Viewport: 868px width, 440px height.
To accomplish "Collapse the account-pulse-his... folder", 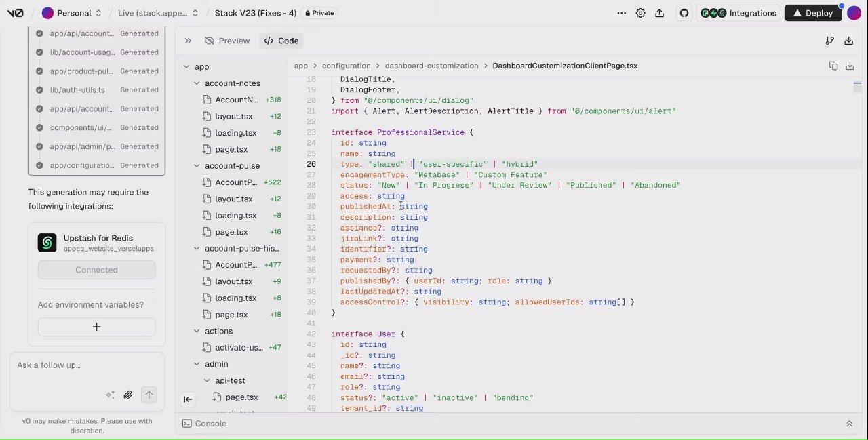I will coord(197,249).
